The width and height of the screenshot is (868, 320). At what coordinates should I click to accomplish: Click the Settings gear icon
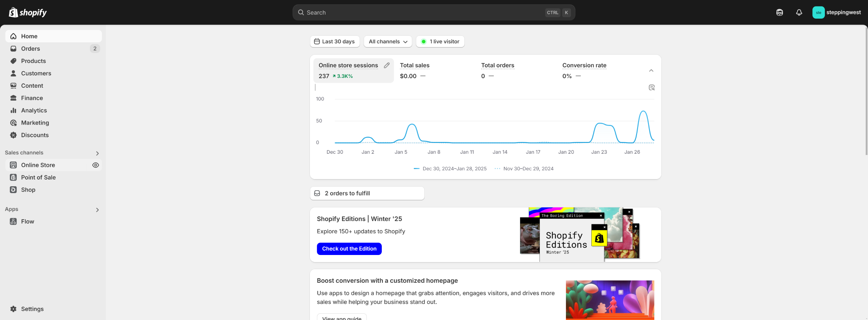[14, 309]
